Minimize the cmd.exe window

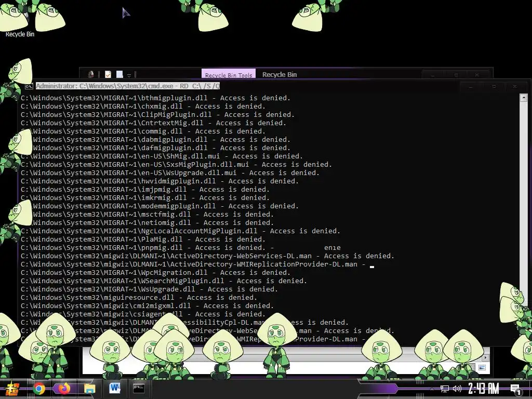coord(471,87)
